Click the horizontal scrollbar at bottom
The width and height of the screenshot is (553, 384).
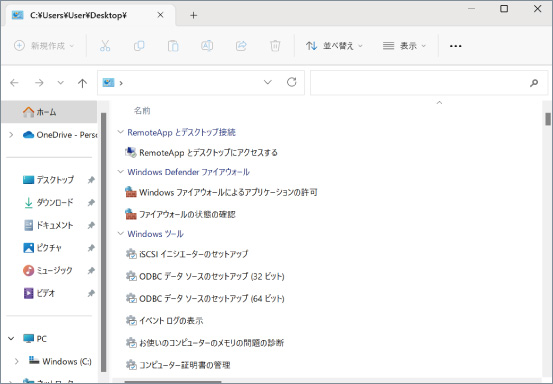coord(173,382)
